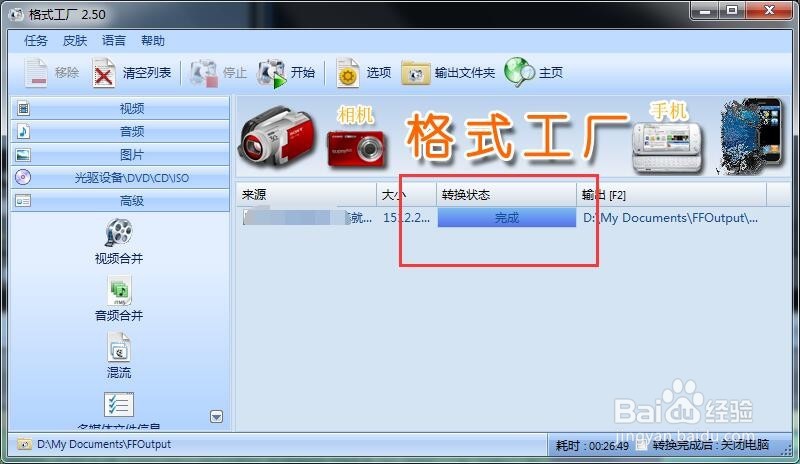The image size is (800, 464).
Task: Select the output path D:\My Documents\FFOutput\... cell
Action: click(x=670, y=218)
